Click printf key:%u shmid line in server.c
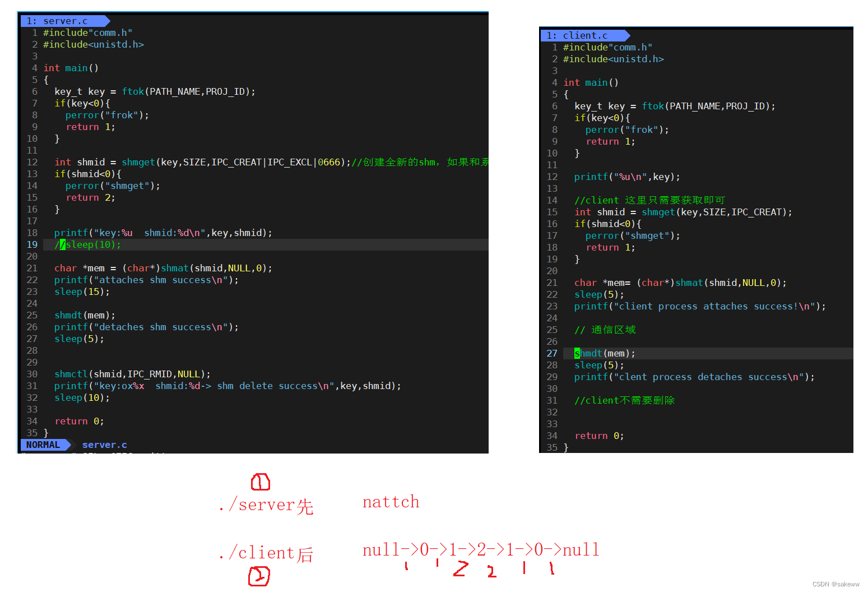868x592 pixels. 163,233
